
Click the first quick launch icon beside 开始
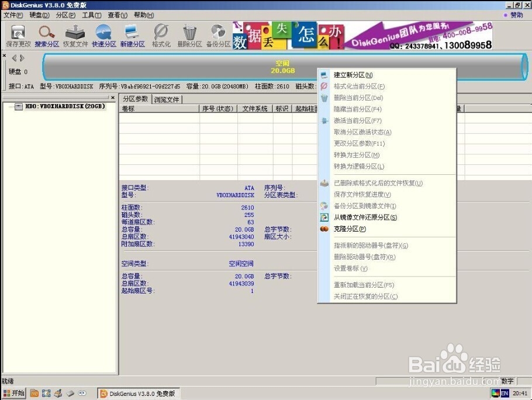[x=34, y=394]
